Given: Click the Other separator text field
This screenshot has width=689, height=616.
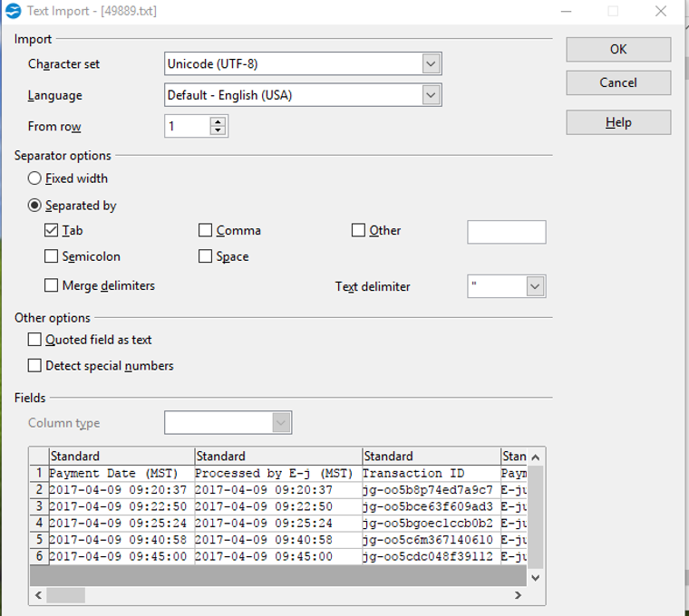Looking at the screenshot, I should coord(506,232).
